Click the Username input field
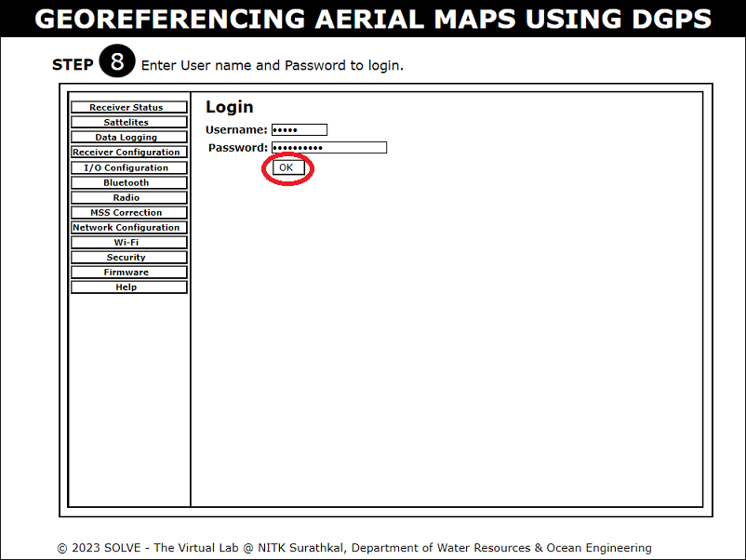746x560 pixels. pyautogui.click(x=299, y=130)
